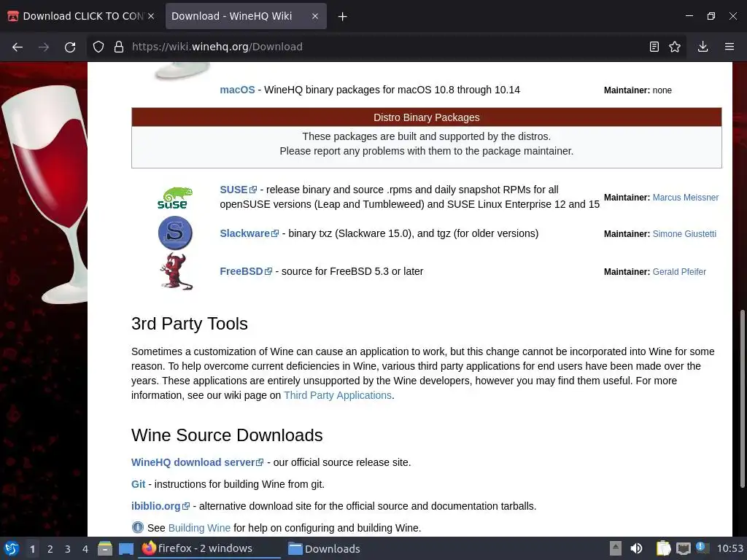Open the volume speaker control

click(x=636, y=548)
